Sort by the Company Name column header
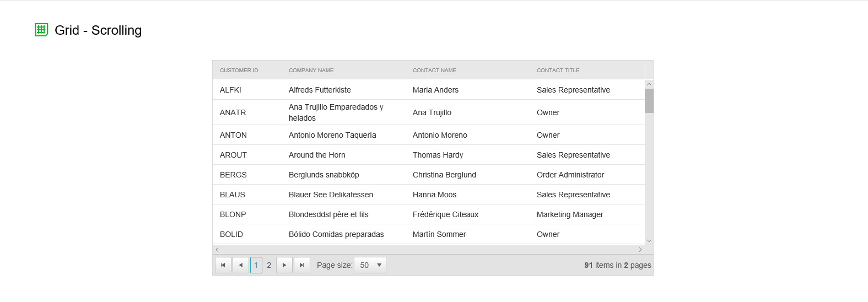868x302 pixels. [311, 71]
